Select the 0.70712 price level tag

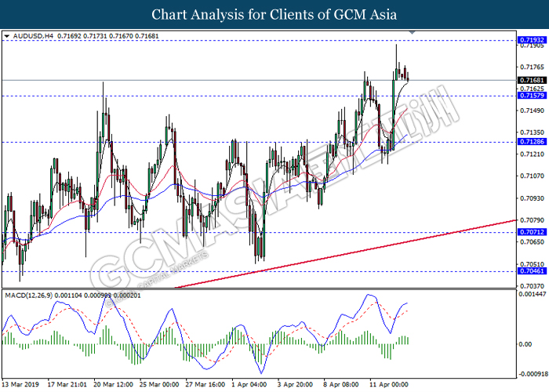point(528,233)
